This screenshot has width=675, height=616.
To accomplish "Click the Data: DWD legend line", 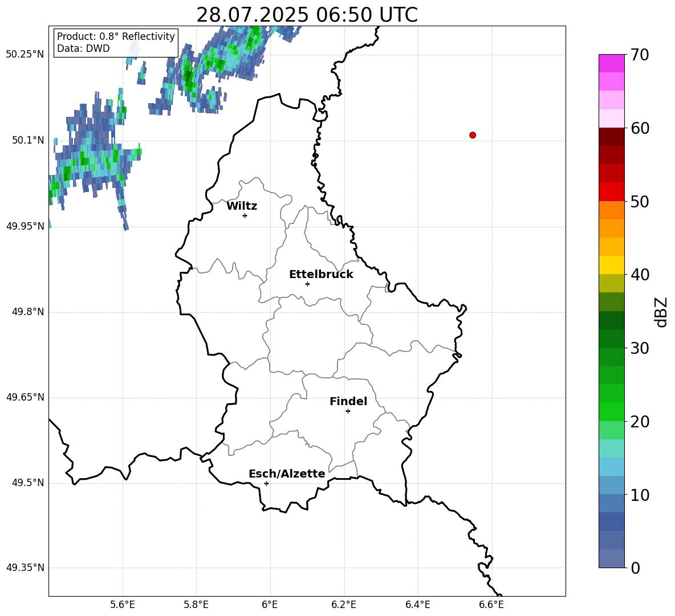I will coord(83,48).
